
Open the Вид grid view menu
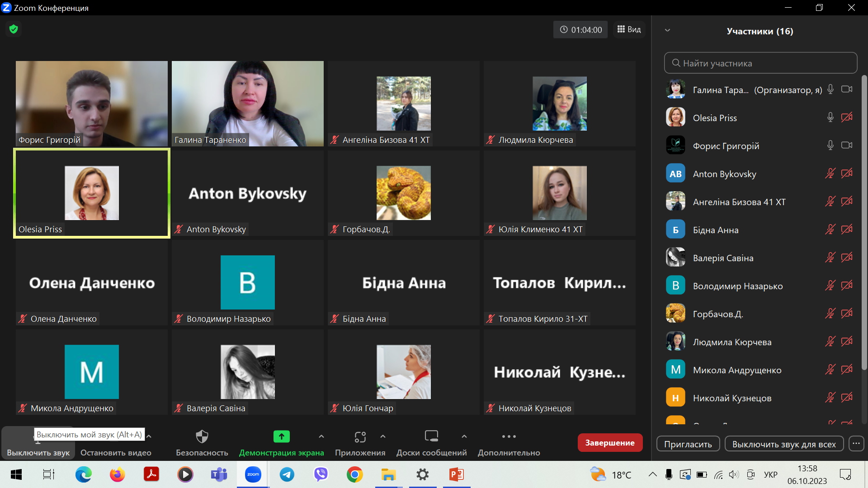(629, 29)
